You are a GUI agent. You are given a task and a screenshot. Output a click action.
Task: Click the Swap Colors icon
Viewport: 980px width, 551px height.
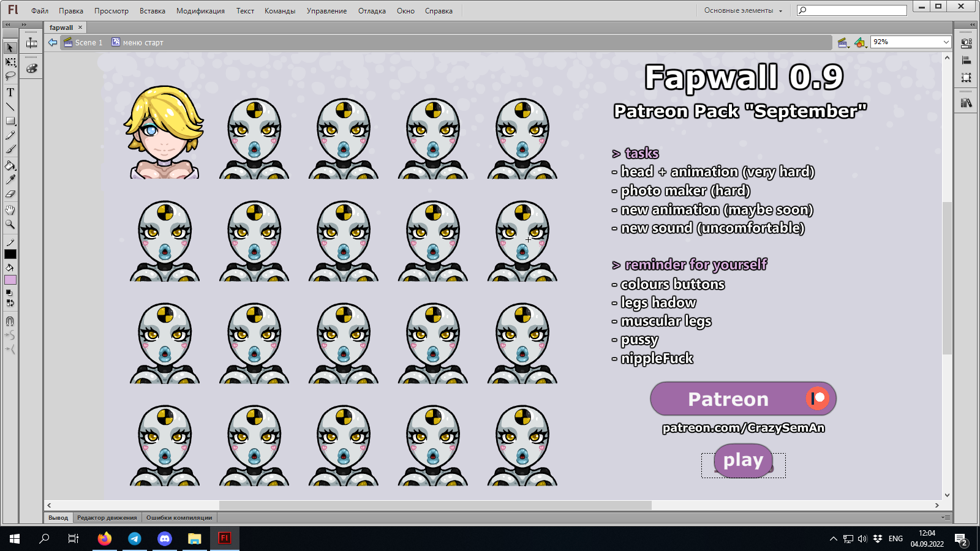10,302
